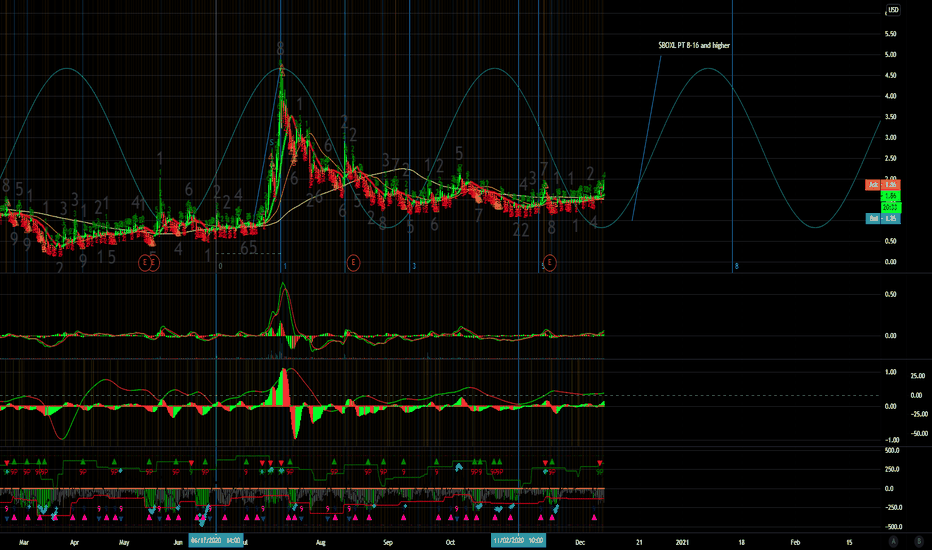The height and width of the screenshot is (550, 932).
Task: Click the 500.0 indicator scale value
Action: pos(892,451)
